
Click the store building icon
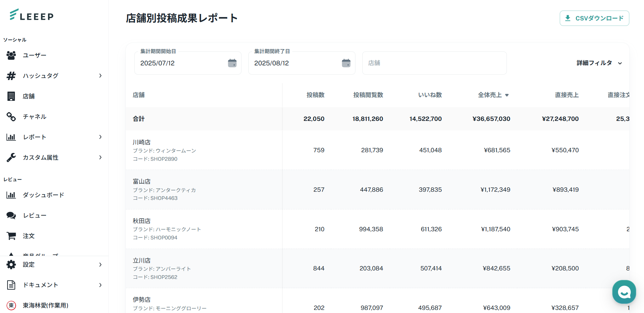click(x=11, y=96)
